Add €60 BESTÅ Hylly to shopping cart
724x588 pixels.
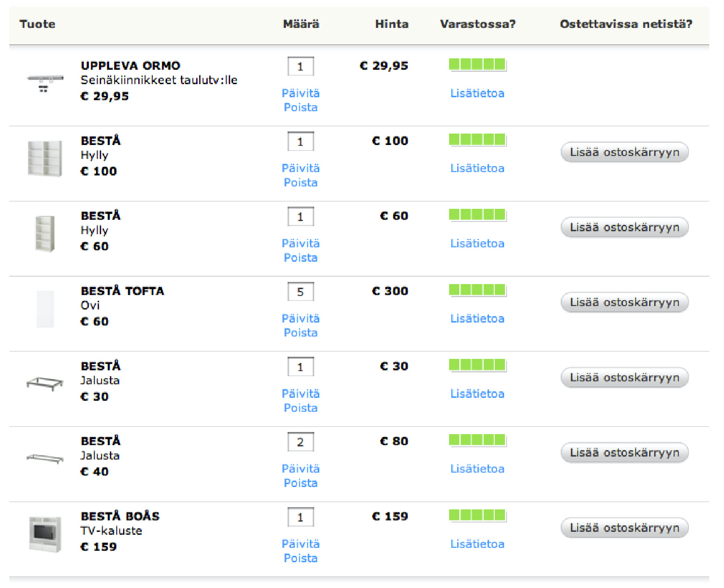(x=625, y=227)
